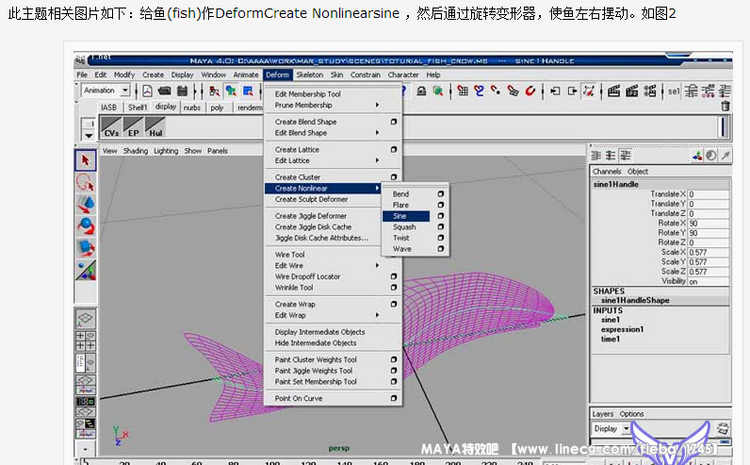Open option box for Sine deformer

coord(441,216)
